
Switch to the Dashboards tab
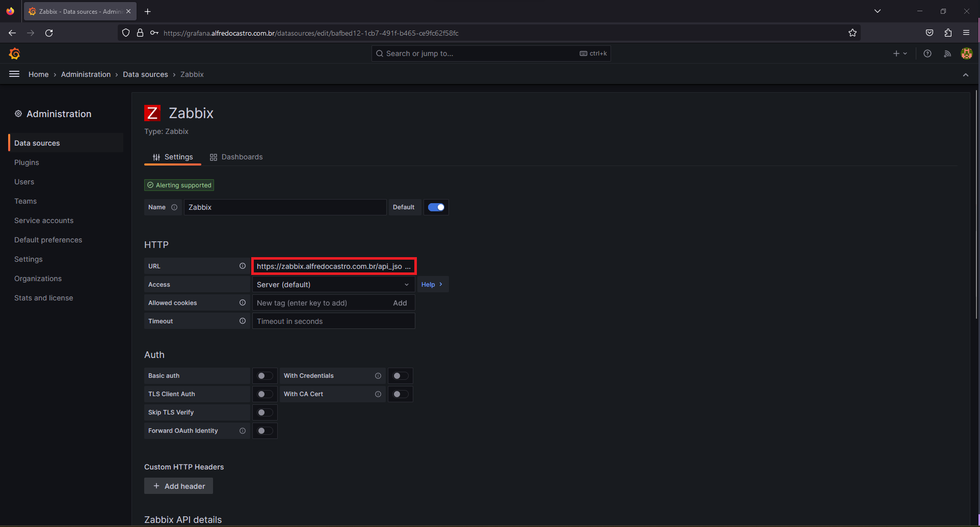236,157
